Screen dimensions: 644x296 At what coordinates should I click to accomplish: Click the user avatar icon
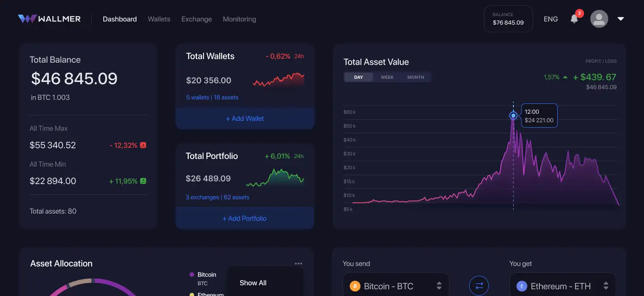pyautogui.click(x=599, y=19)
